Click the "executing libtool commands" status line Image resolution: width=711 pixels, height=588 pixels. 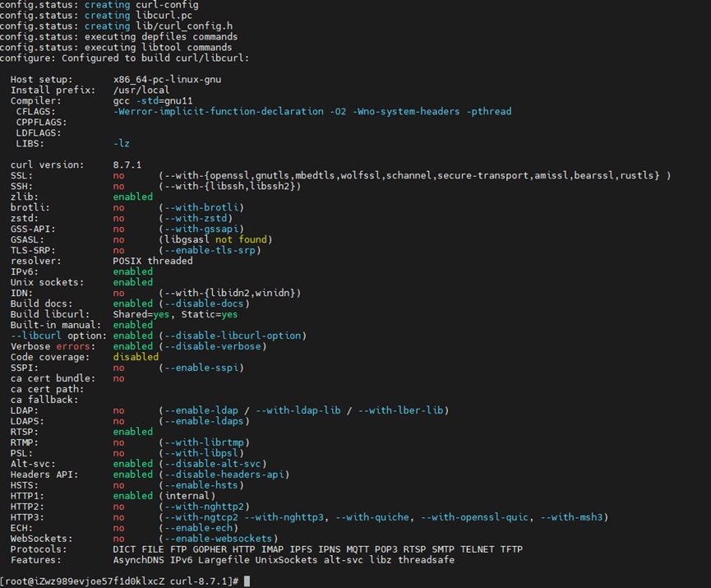159,47
